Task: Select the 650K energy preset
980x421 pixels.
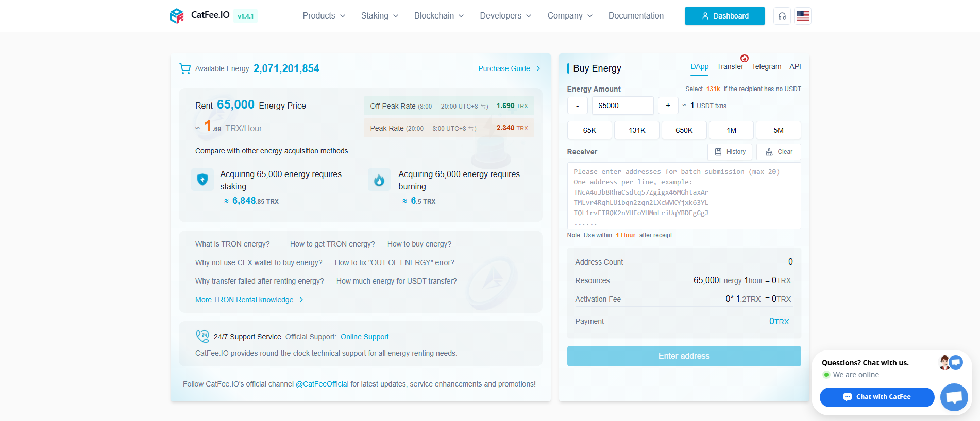Action: (684, 130)
